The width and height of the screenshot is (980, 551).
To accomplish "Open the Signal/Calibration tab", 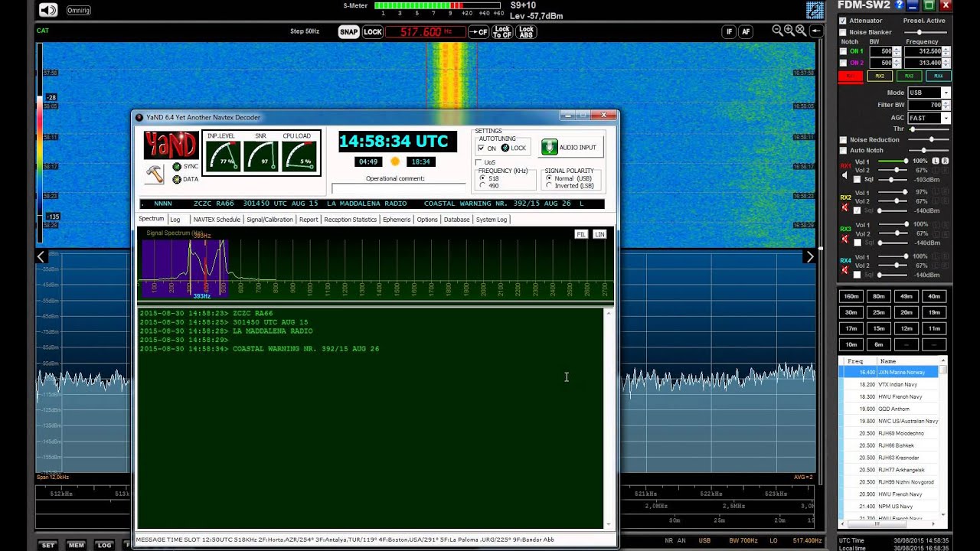I will pyautogui.click(x=269, y=220).
